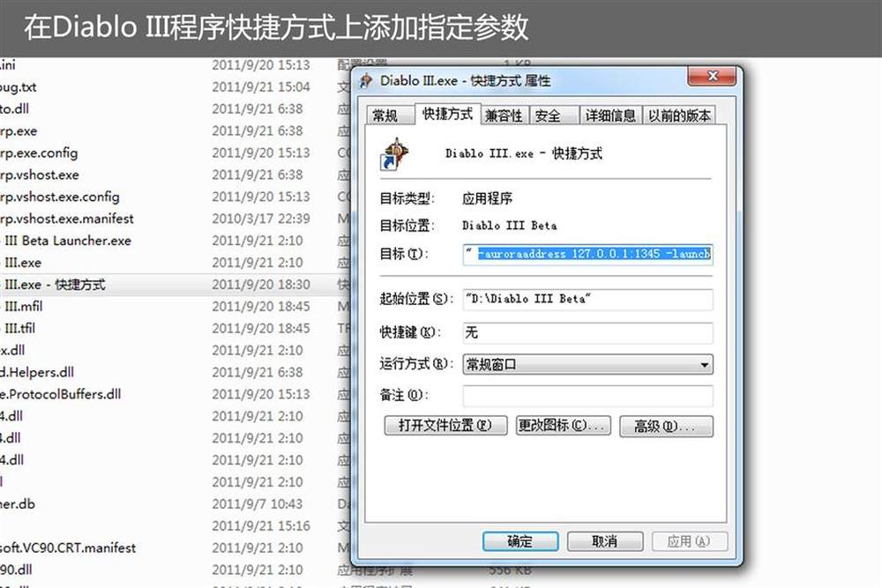Select the rp.vshost.exe file
This screenshot has height=588, width=882.
click(40, 175)
